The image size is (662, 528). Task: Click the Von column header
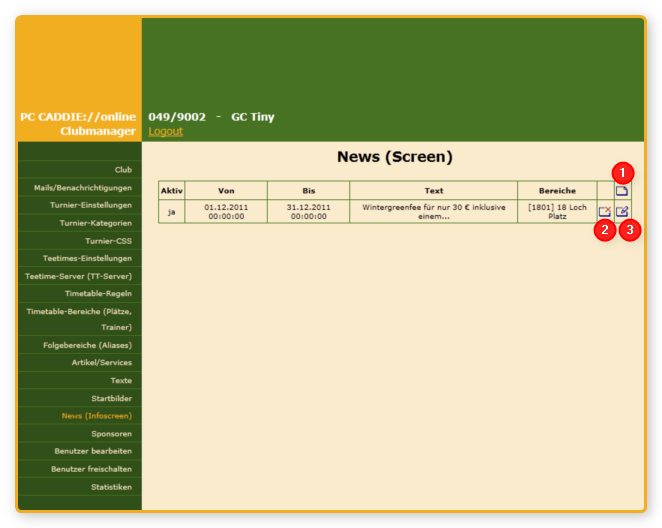point(226,191)
